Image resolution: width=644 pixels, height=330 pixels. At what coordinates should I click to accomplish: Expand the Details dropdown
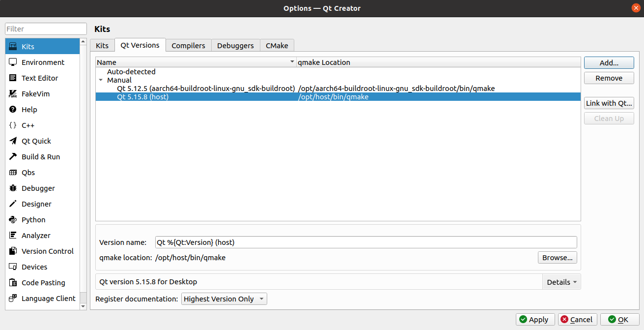coord(561,282)
